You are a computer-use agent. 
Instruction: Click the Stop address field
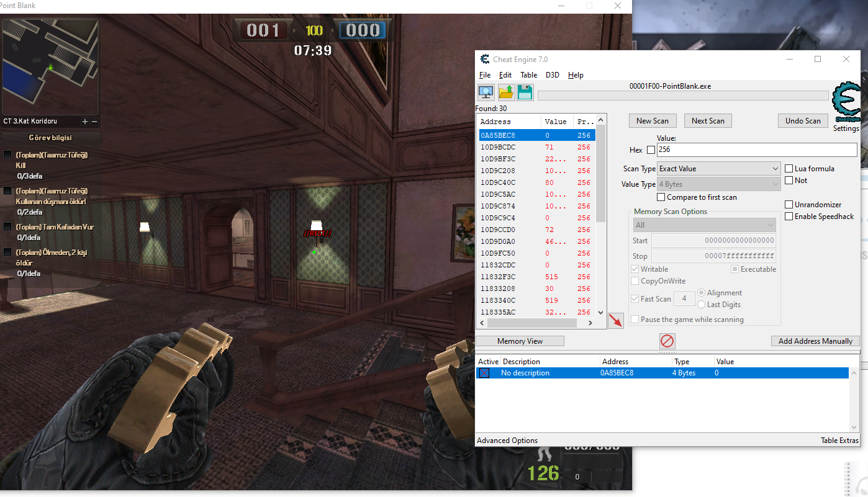(x=713, y=256)
